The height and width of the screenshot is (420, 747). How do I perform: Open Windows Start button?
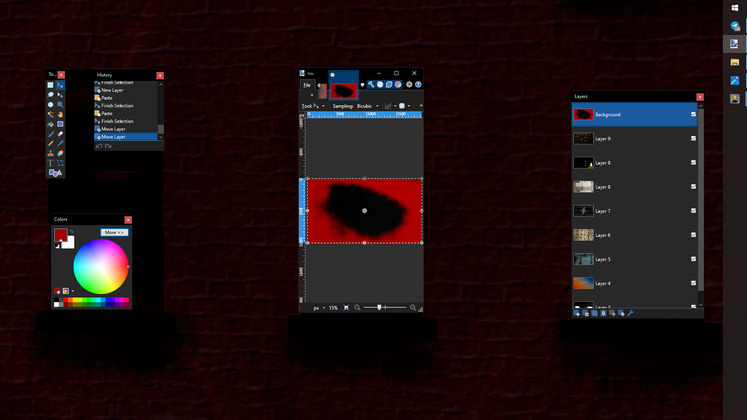pos(735,8)
